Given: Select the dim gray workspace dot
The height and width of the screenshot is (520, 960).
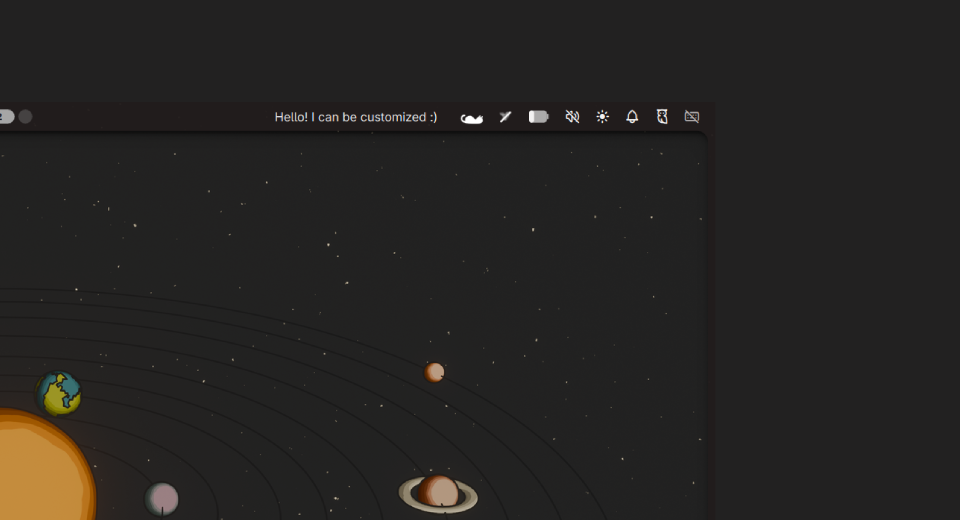Looking at the screenshot, I should [25, 116].
